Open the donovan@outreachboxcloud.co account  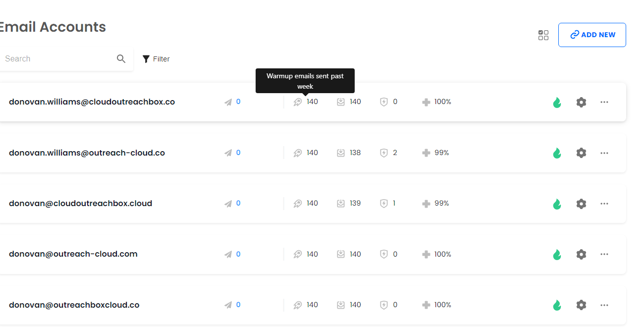pyautogui.click(x=74, y=305)
